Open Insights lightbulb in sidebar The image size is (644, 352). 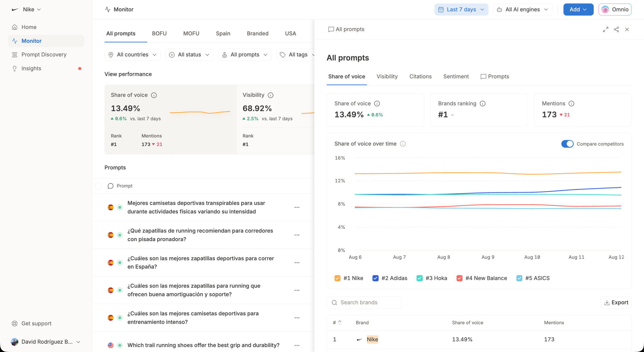14,69
